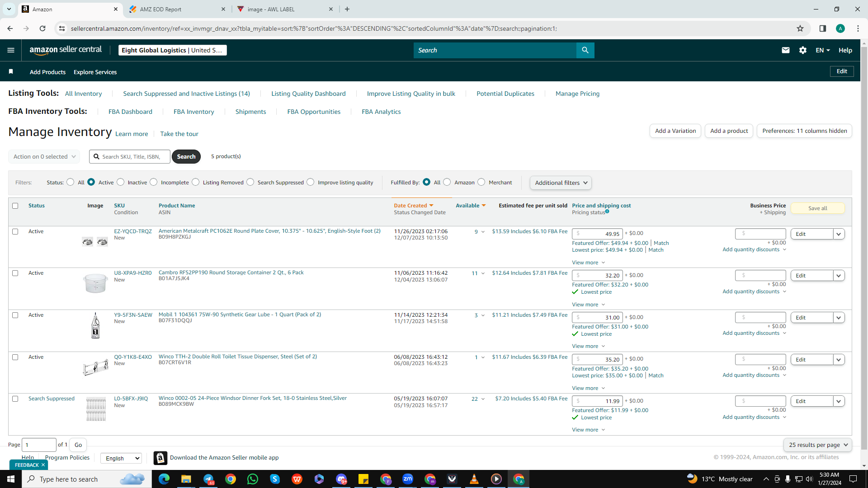Open the Add Products menu item
868x488 pixels.
[x=47, y=72]
